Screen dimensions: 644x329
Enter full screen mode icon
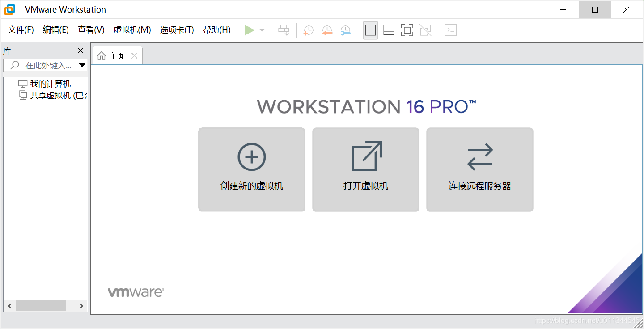pyautogui.click(x=407, y=30)
